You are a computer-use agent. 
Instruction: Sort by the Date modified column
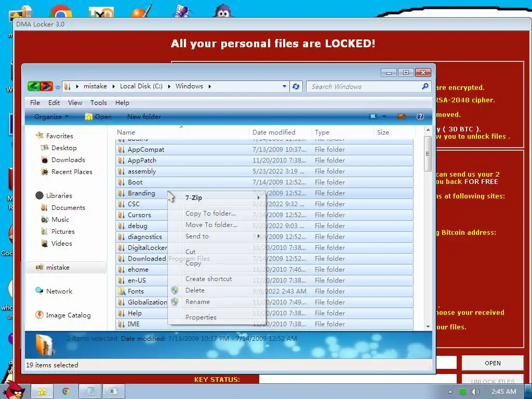[x=281, y=132]
